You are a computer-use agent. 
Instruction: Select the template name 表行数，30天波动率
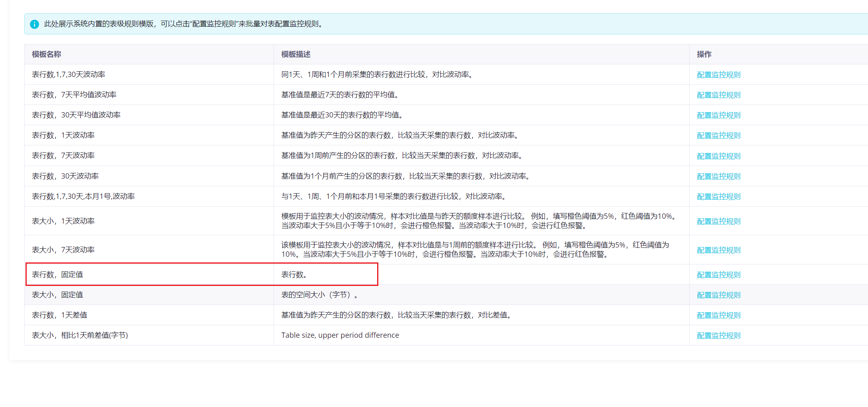(x=65, y=176)
